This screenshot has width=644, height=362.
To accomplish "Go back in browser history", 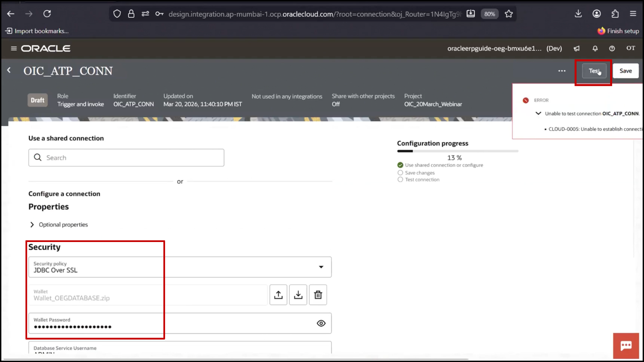I will 11,14.
